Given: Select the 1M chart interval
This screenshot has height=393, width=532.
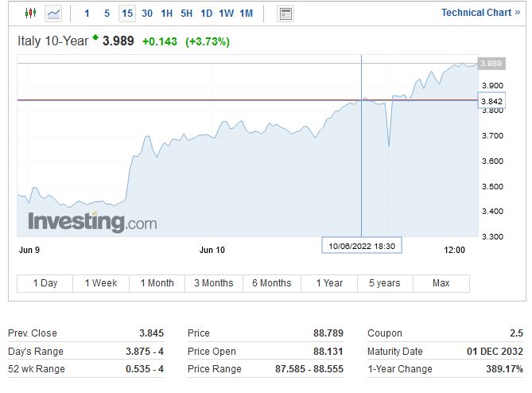Looking at the screenshot, I should 247,14.
